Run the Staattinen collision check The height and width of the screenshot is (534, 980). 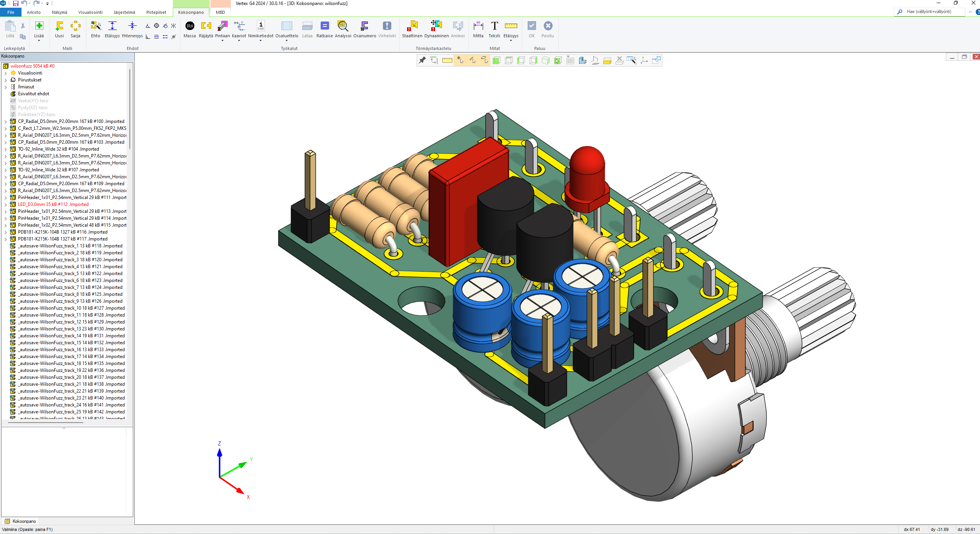click(412, 26)
